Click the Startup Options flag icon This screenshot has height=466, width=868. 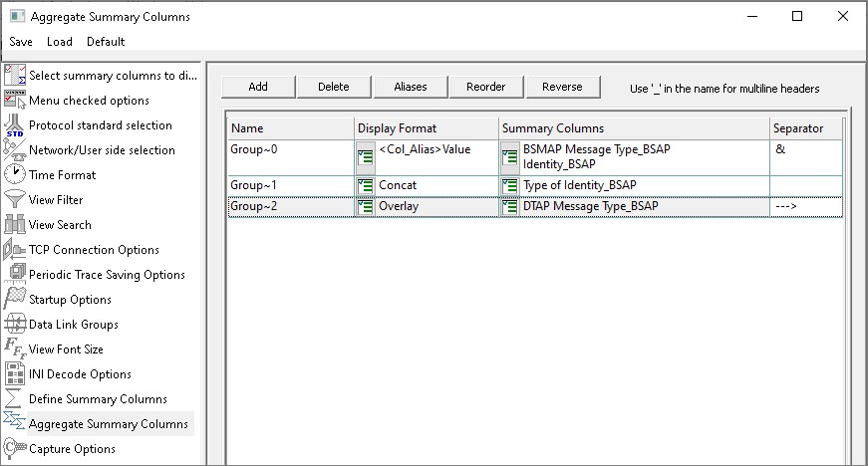pos(15,299)
